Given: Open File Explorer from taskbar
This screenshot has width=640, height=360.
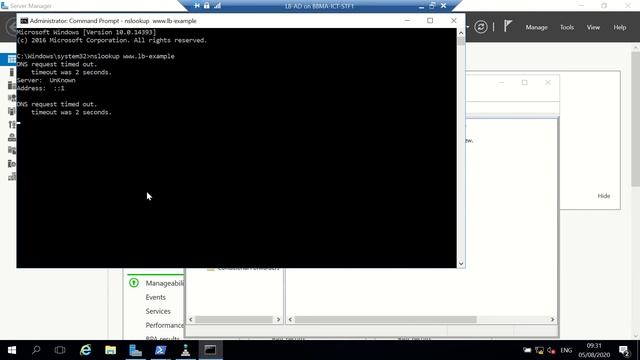Looking at the screenshot, I should tap(110, 350).
